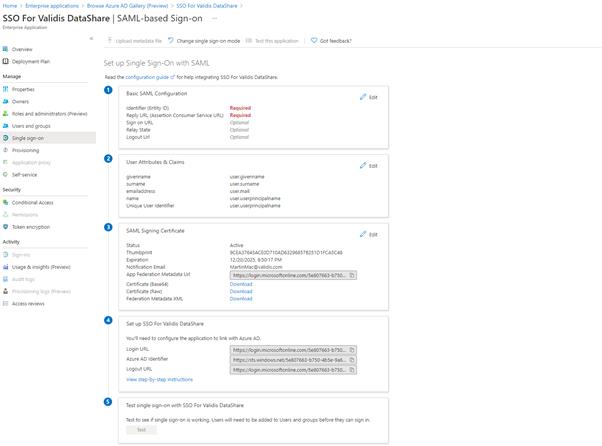Click the Audit logs icon
602x446 pixels.
coord(5,279)
